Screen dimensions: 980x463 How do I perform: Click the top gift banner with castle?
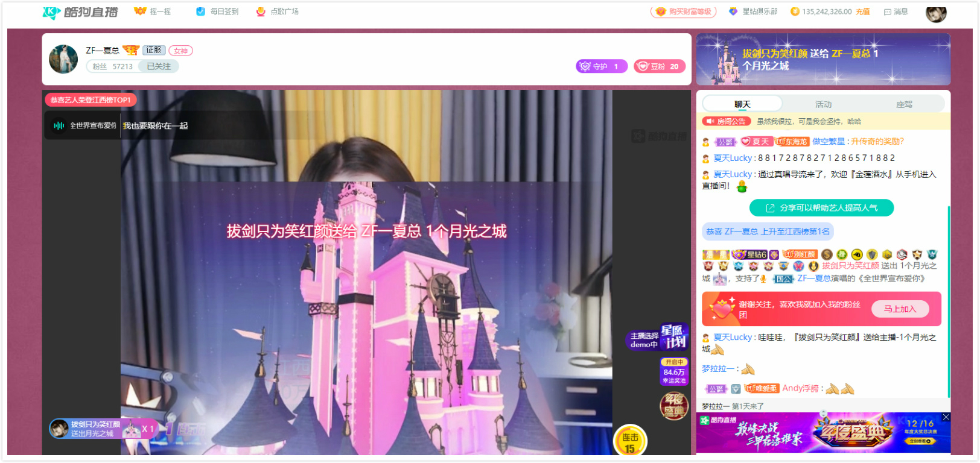point(823,59)
